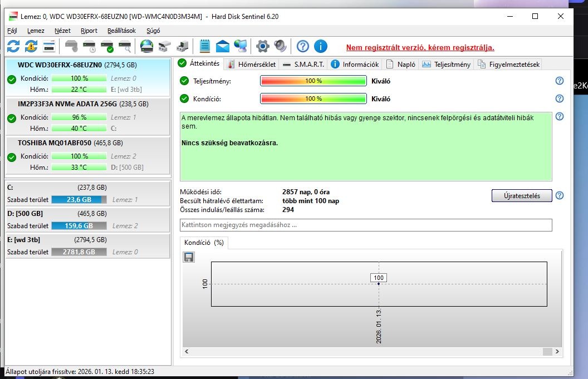The height and width of the screenshot is (379, 588).
Task: Click the 294 start/stop count value
Action: 288,210
